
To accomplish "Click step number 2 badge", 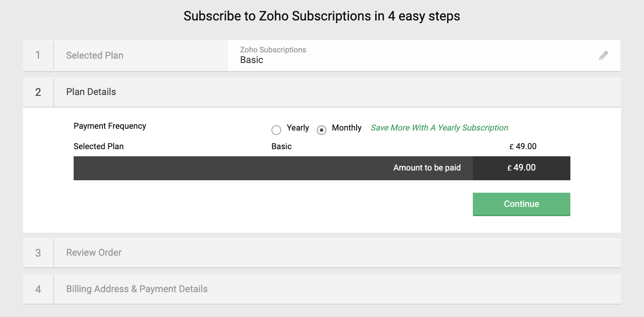I will tap(38, 92).
